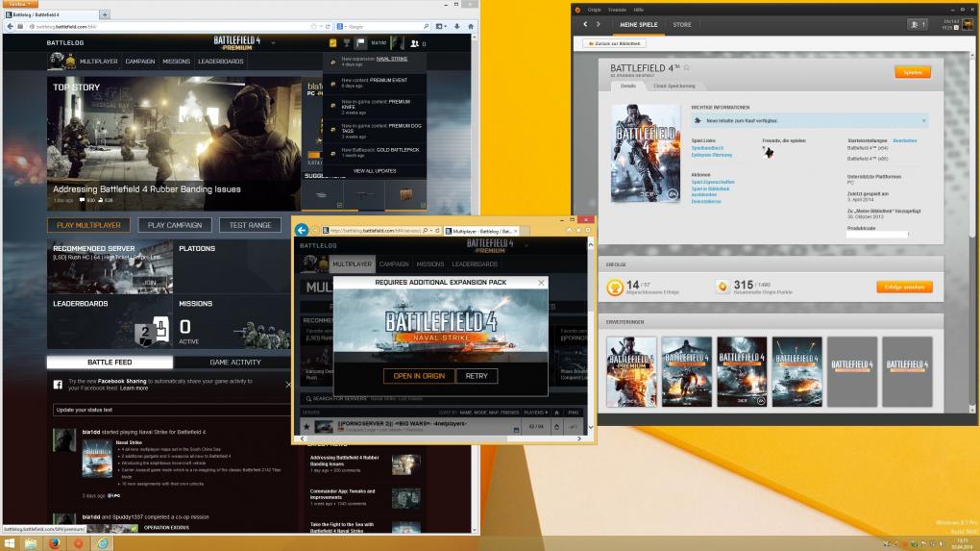Favorite Battlefield 4 with the star icon
980x551 pixels.
pos(686,67)
